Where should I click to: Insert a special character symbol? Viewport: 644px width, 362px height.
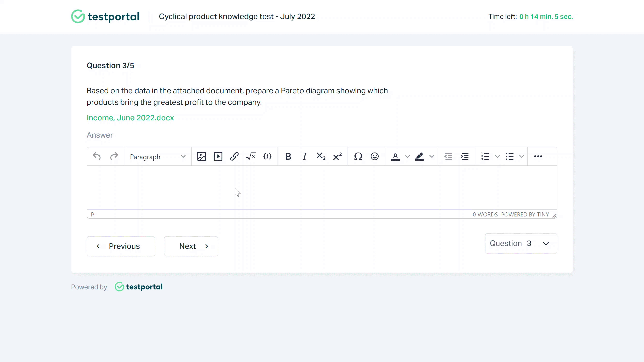coord(358,156)
